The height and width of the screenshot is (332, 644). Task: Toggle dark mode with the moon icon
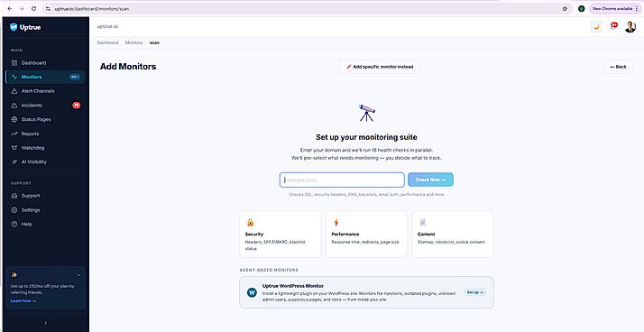click(596, 27)
